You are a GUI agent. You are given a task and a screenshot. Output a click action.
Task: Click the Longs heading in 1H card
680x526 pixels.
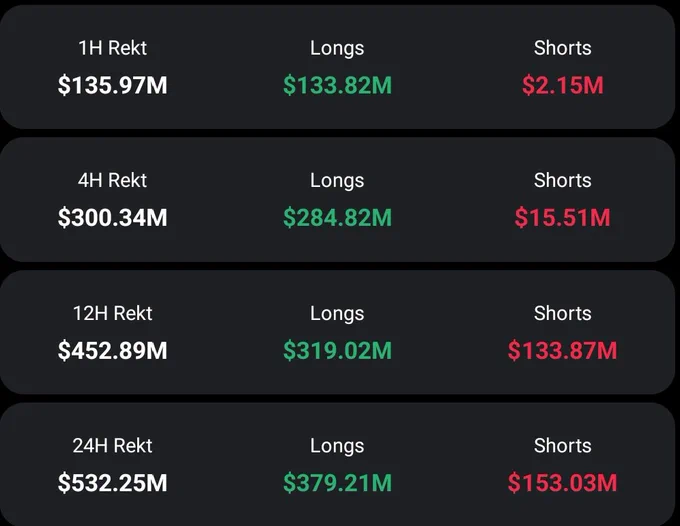tap(337, 49)
